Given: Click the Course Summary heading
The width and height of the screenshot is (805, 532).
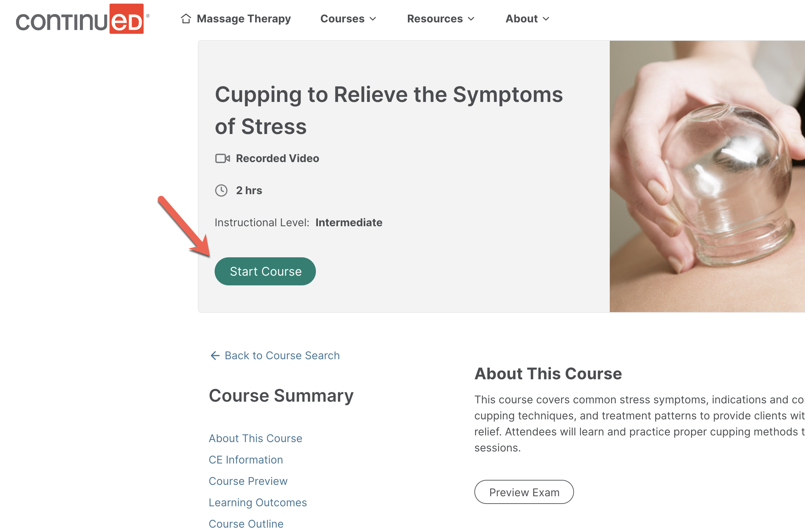Looking at the screenshot, I should [x=281, y=395].
